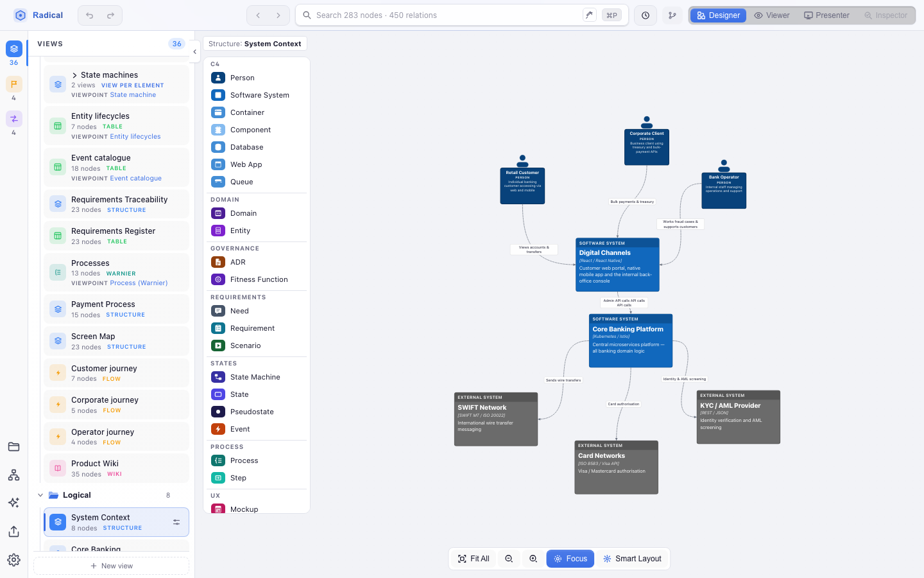Viewport: 924px width, 578px height.
Task: Open the AI sparkle icon in sidebar
Action: (x=13, y=503)
